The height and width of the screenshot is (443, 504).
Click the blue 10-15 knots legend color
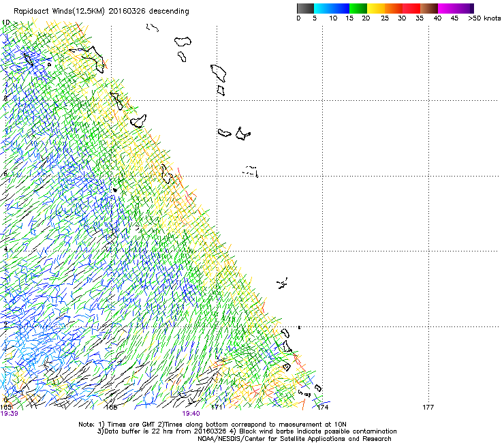[x=341, y=8]
